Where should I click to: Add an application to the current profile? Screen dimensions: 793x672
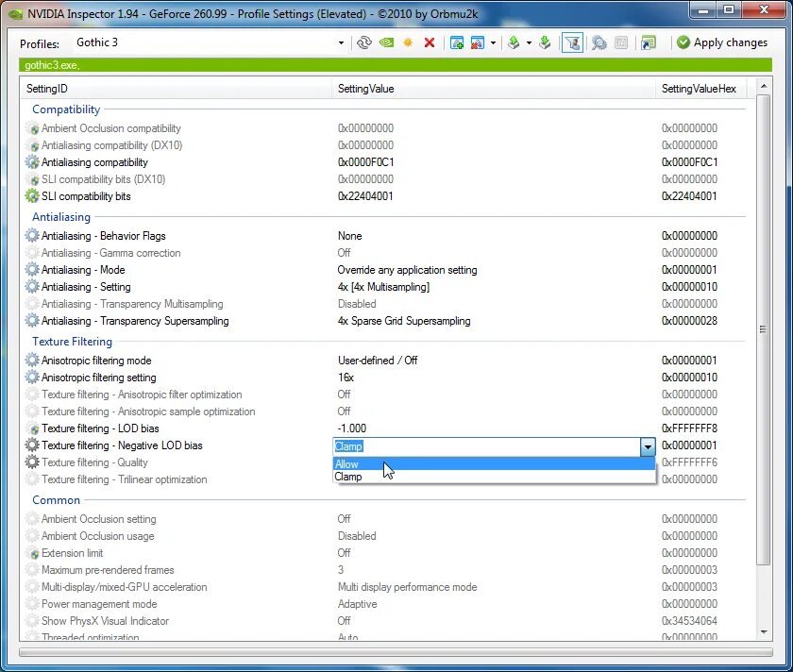(x=457, y=43)
